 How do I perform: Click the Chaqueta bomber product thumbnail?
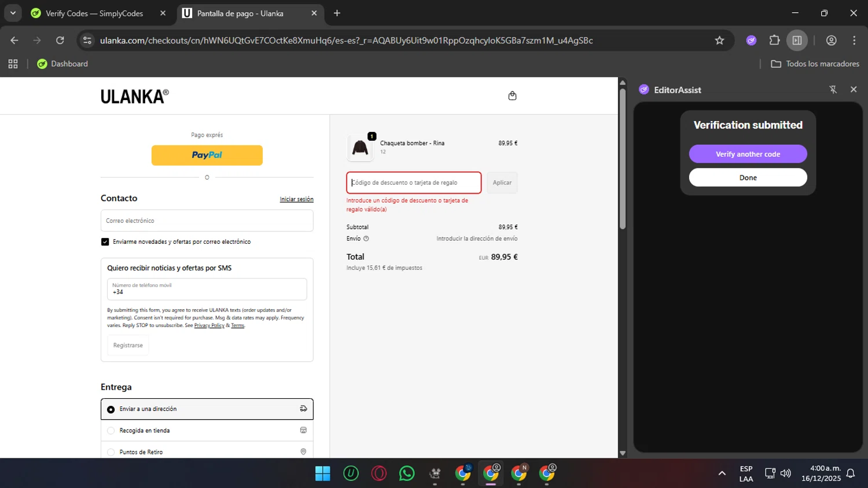(360, 148)
